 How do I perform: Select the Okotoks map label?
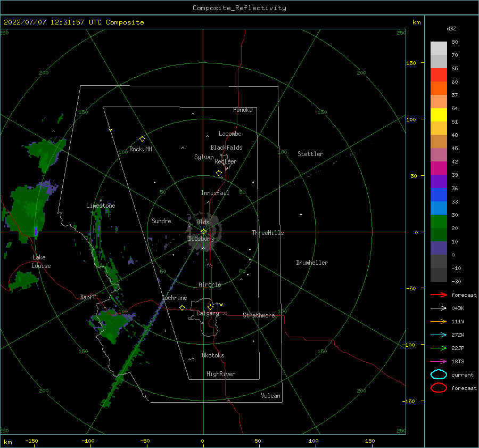pyautogui.click(x=213, y=355)
